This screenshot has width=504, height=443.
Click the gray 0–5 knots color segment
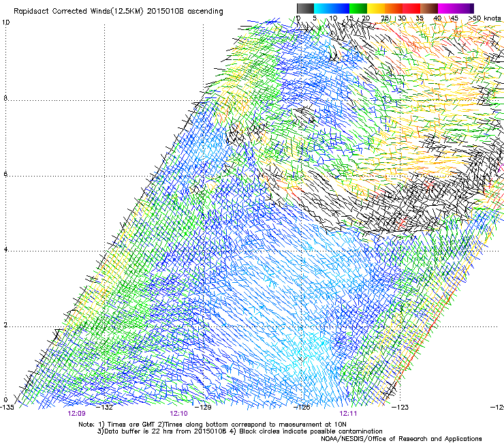[306, 8]
